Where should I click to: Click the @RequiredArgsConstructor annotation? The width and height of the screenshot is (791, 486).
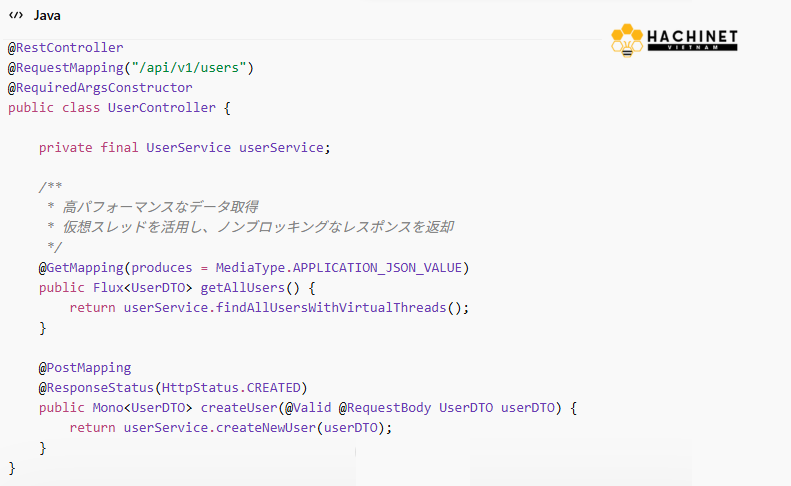pyautogui.click(x=100, y=87)
